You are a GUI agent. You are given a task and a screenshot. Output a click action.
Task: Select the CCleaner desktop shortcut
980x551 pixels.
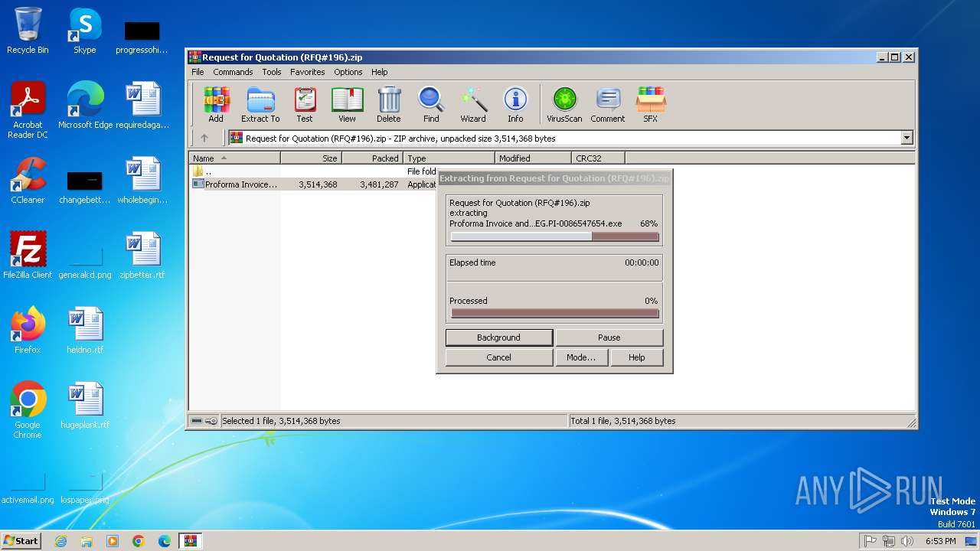(x=28, y=181)
